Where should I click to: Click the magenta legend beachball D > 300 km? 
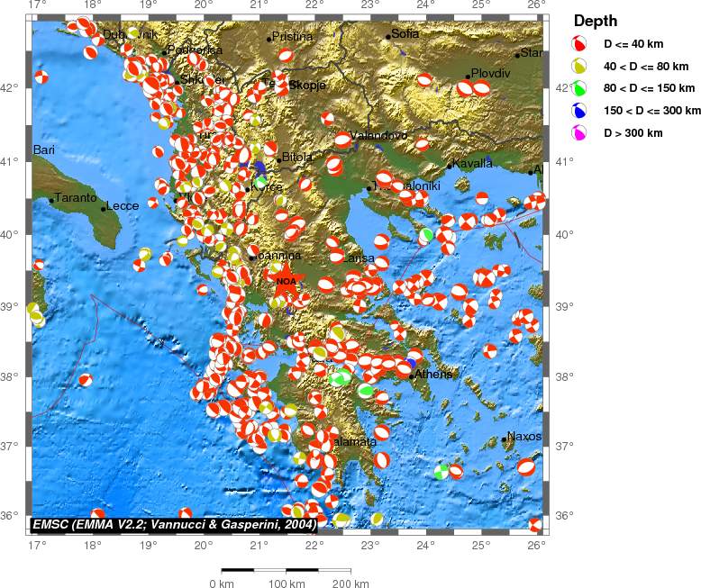(578, 132)
